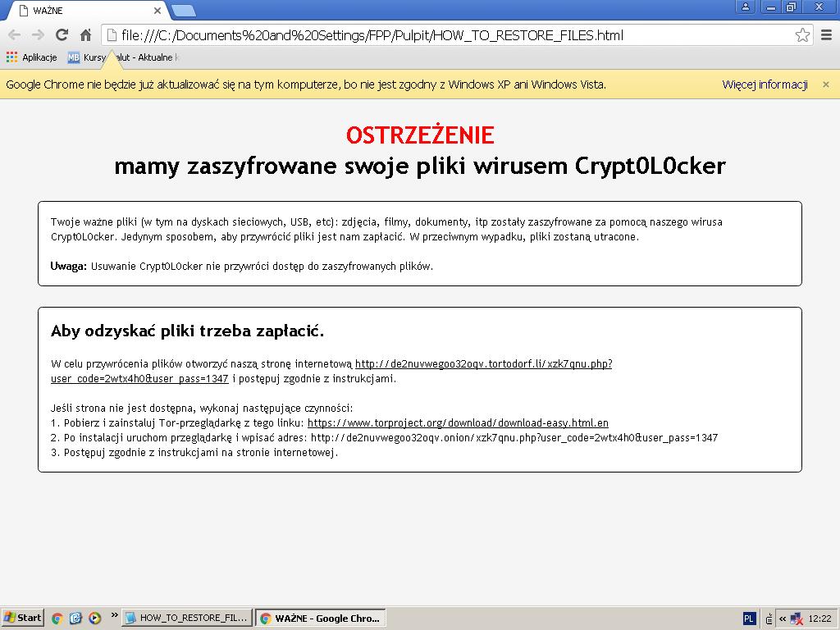Open the Windows Start button
Screen dimensions: 840x630
click(x=22, y=618)
